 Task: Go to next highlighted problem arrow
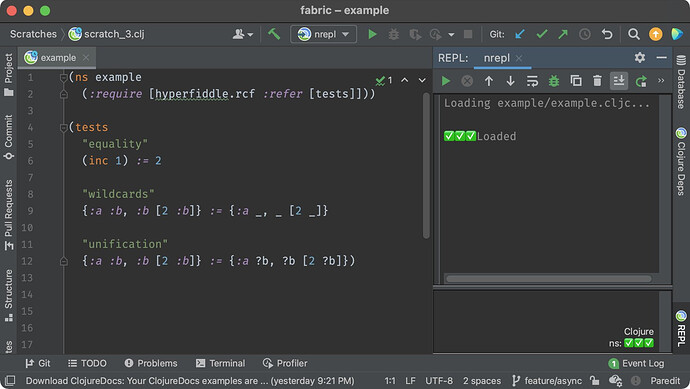[422, 80]
